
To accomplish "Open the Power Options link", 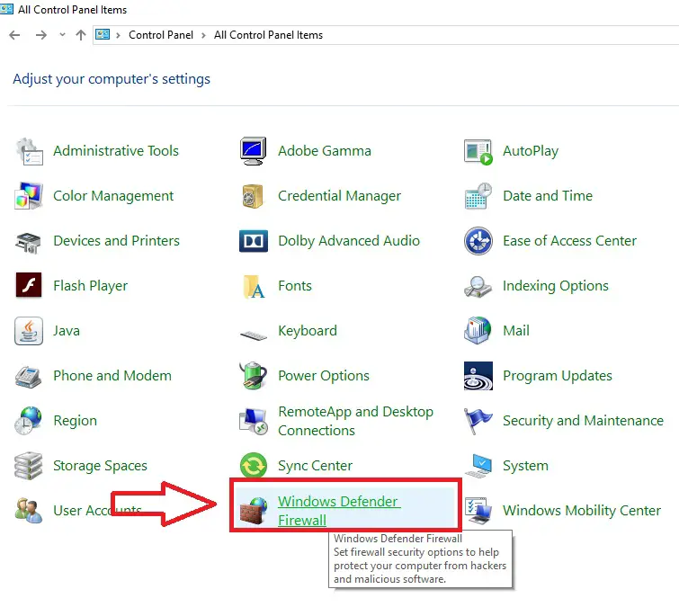I will (x=324, y=376).
